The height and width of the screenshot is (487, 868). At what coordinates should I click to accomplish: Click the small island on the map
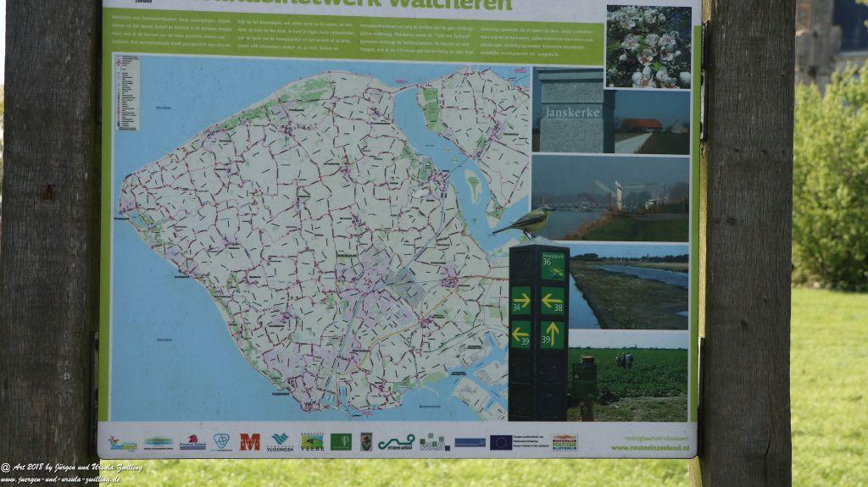[473, 185]
